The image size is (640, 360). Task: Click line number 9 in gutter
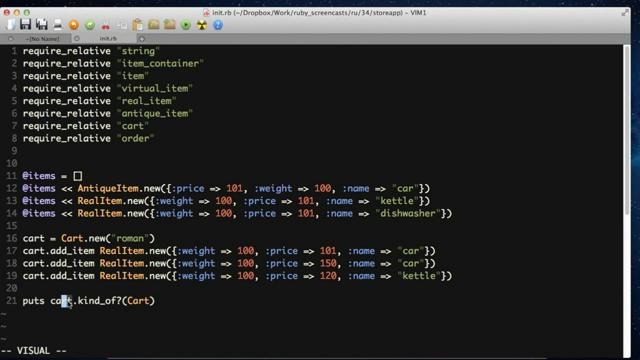(14, 151)
